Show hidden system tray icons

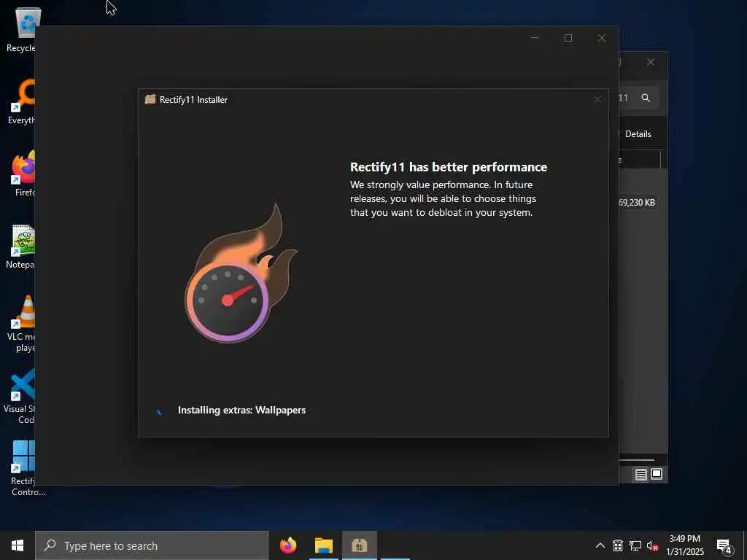(600, 545)
